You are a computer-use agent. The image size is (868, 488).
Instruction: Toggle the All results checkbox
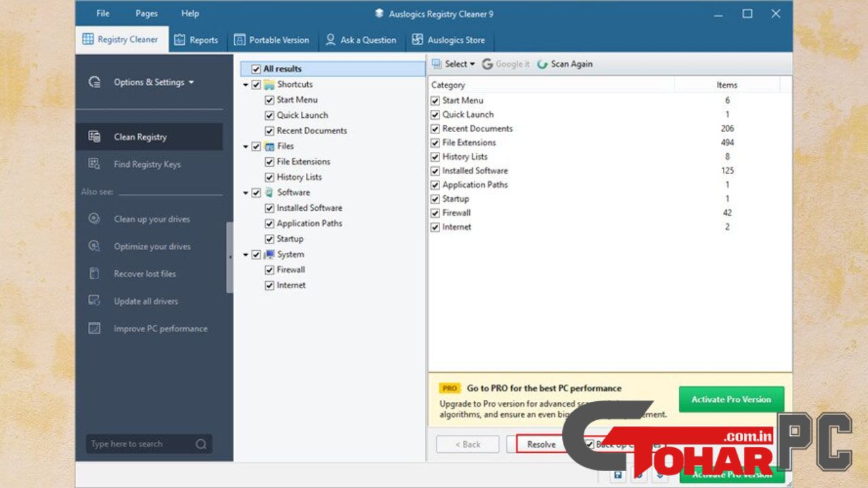tap(256, 69)
